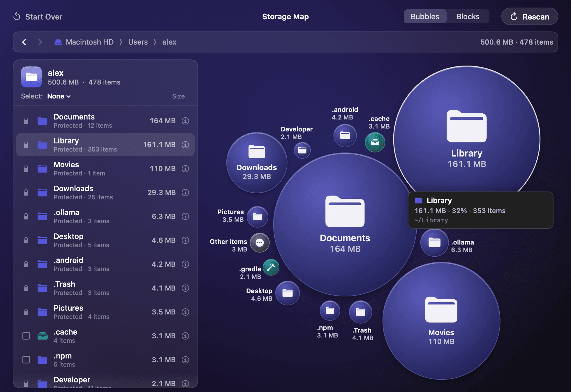Select the .Trash row in list
This screenshot has width=571, height=392.
(105, 288)
